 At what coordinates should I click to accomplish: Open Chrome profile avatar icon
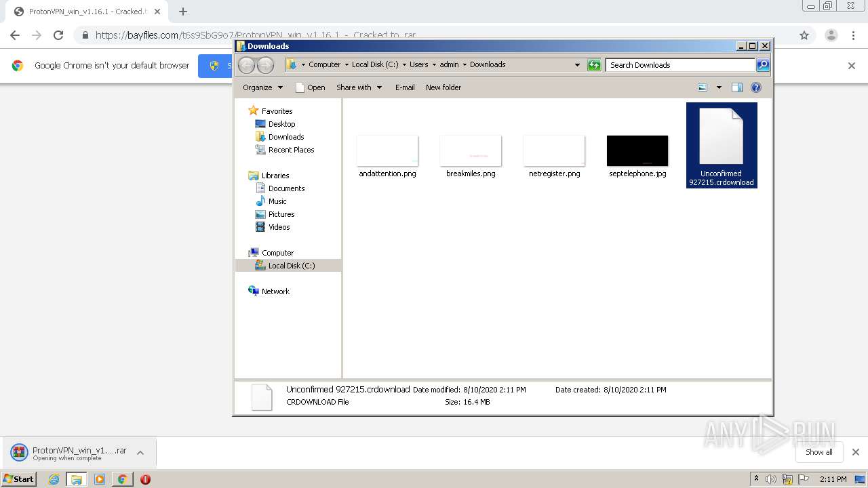click(x=831, y=35)
